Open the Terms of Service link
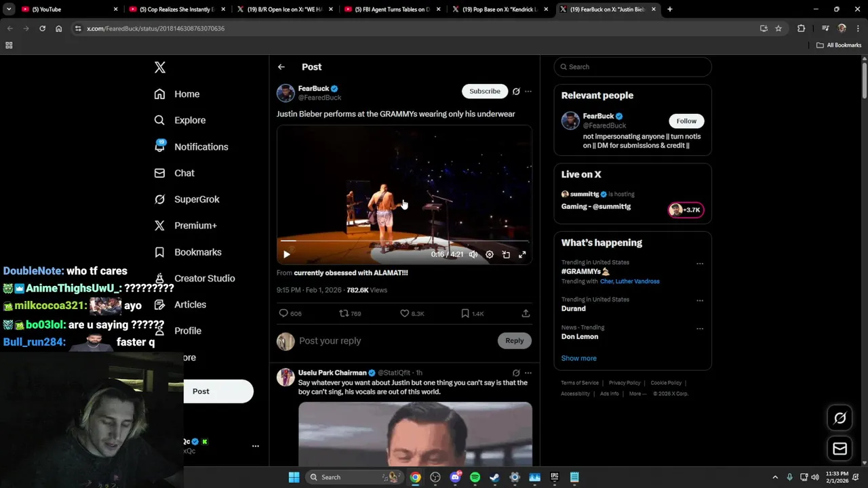Screen dimensions: 868x488 coord(580,383)
